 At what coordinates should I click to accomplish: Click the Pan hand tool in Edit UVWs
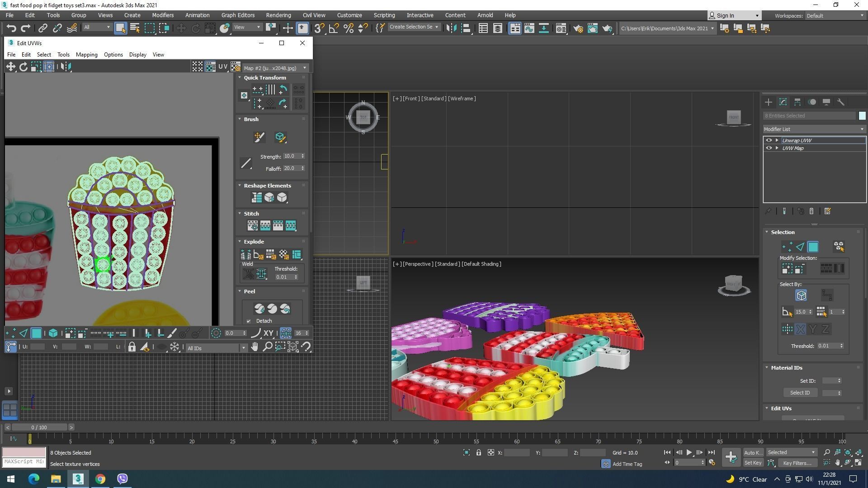coord(255,347)
